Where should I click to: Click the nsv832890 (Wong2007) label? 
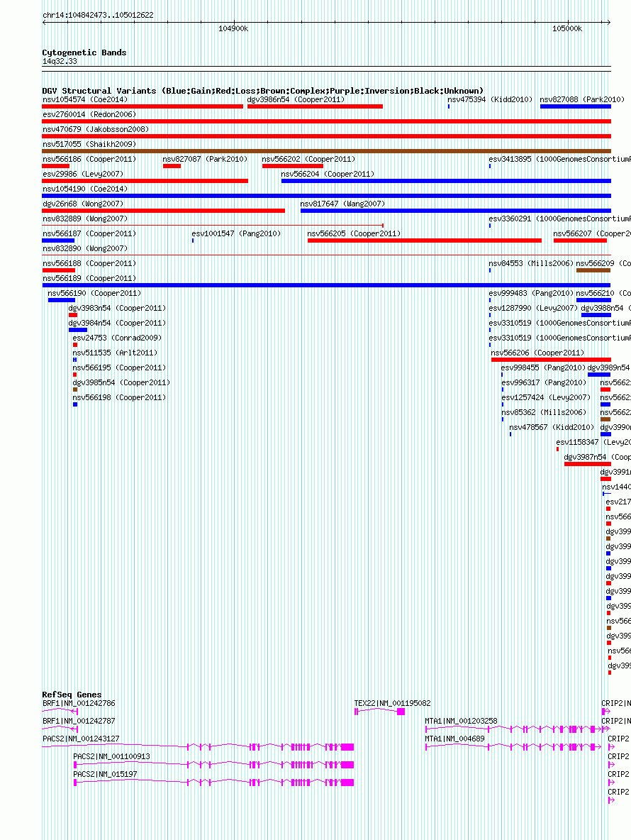[85, 248]
